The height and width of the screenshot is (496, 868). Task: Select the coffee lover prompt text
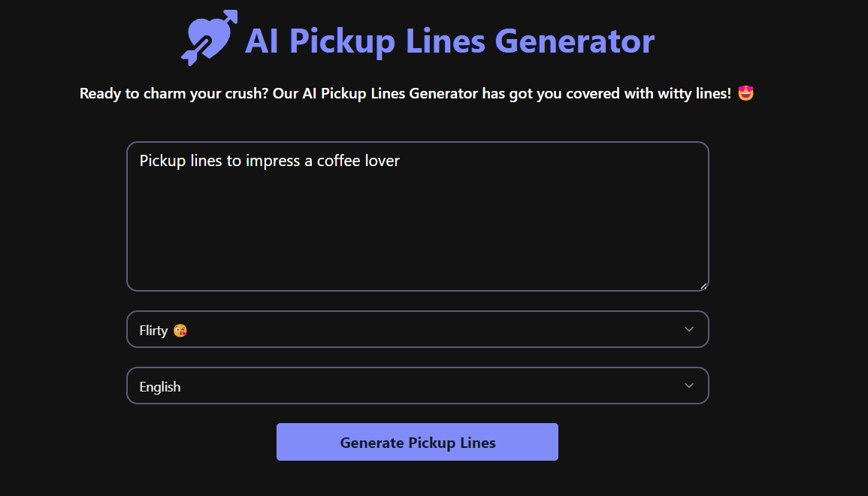[x=269, y=160]
